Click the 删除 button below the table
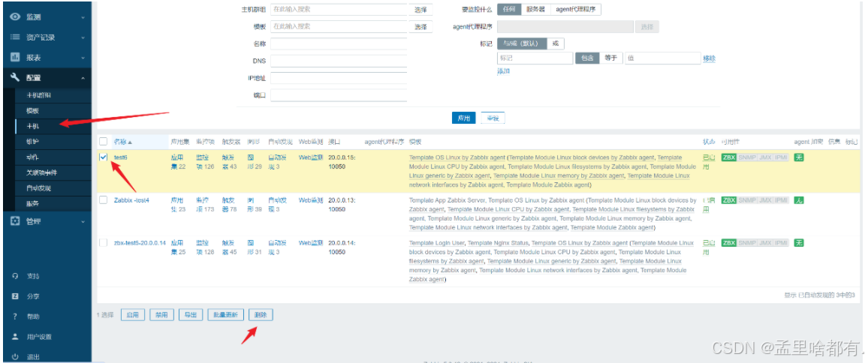Viewport: 868px width, 363px height. click(261, 315)
